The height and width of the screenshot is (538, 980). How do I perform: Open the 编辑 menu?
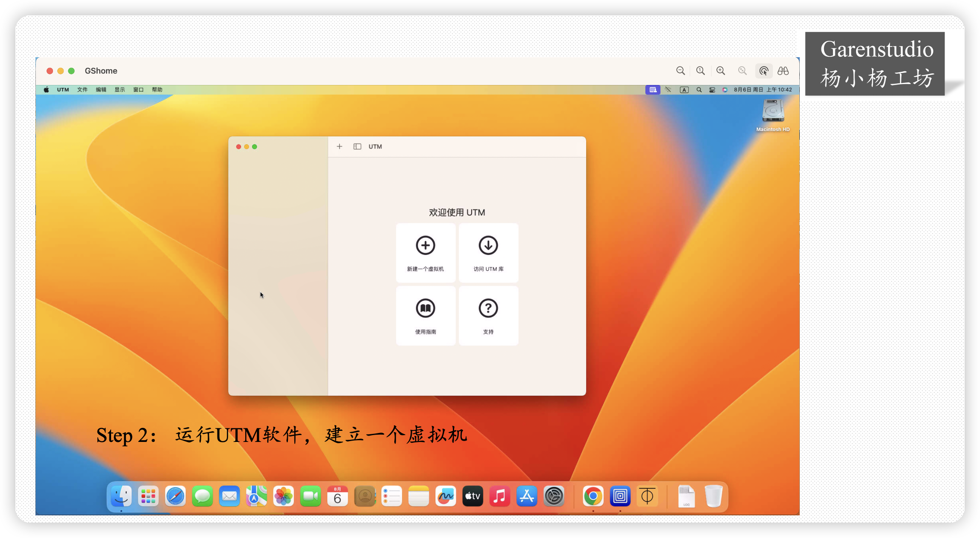[101, 90]
